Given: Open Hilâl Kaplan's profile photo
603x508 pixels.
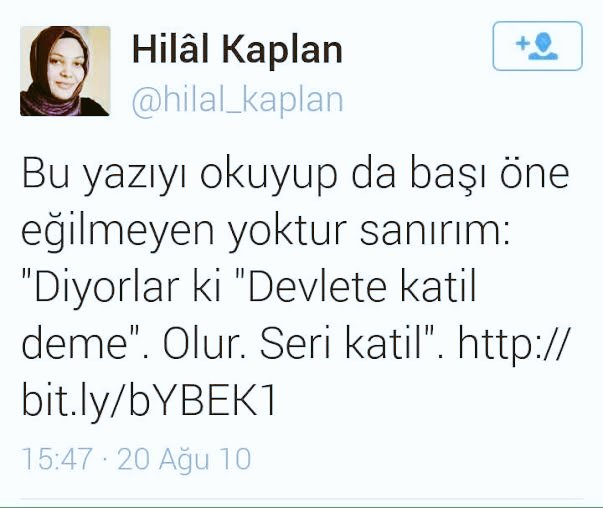Looking at the screenshot, I should [x=65, y=71].
